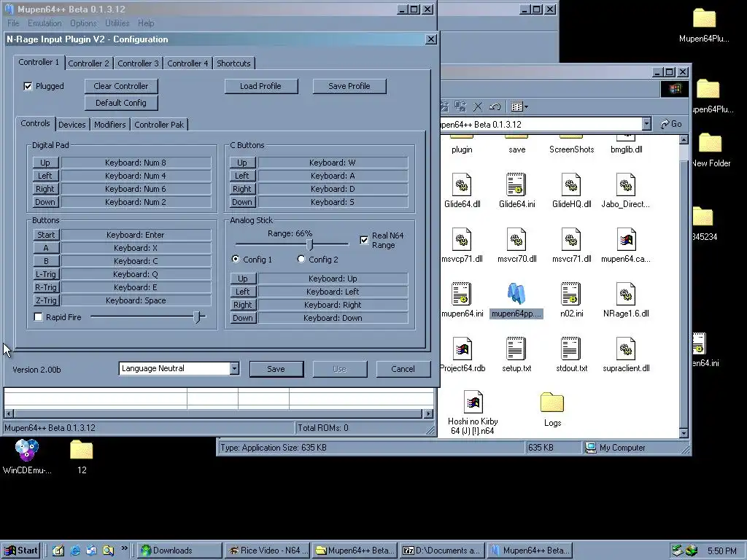Image resolution: width=747 pixels, height=560 pixels.
Task: Select the WinCDEmu desktop icon
Action: click(x=27, y=450)
